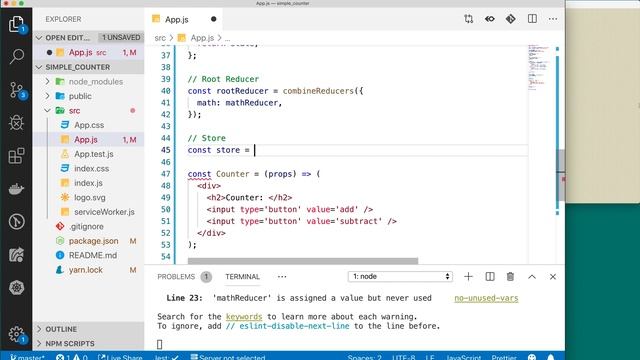640x360 pixels.
Task: Click the App.js unsaved dot on tab
Action: pos(213,19)
